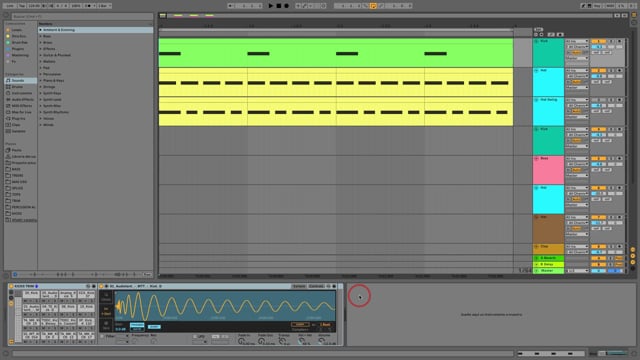The image size is (640, 360).
Task: Click the Link button at top left
Action: [x=9, y=6]
